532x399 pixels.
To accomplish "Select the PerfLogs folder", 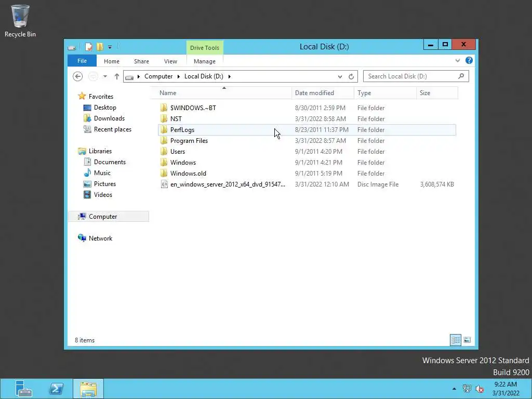I will 307,129.
